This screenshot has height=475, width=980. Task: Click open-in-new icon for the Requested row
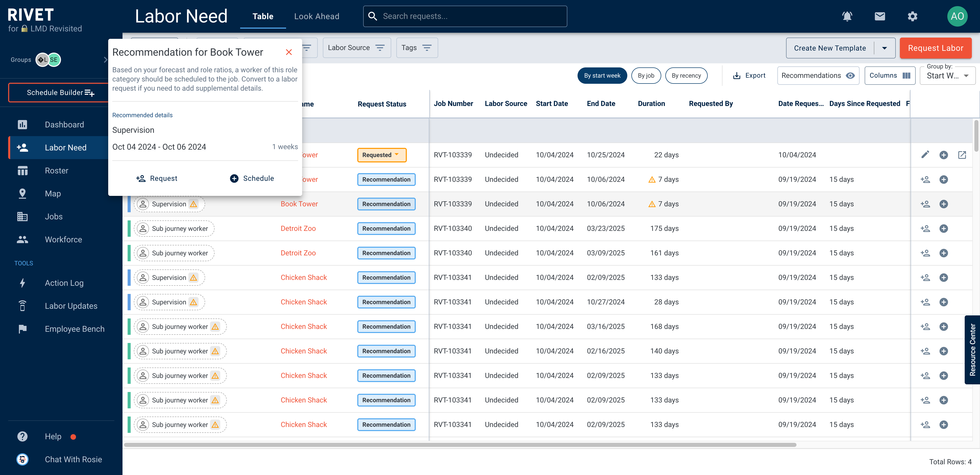962,155
